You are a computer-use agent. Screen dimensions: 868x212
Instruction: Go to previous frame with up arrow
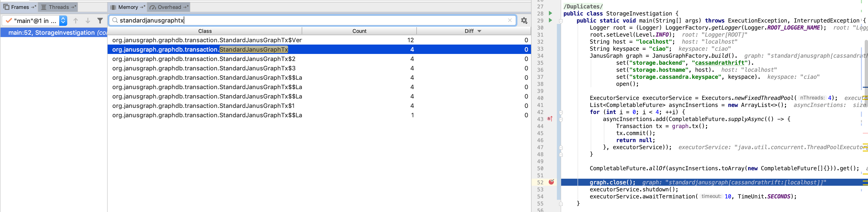point(76,21)
